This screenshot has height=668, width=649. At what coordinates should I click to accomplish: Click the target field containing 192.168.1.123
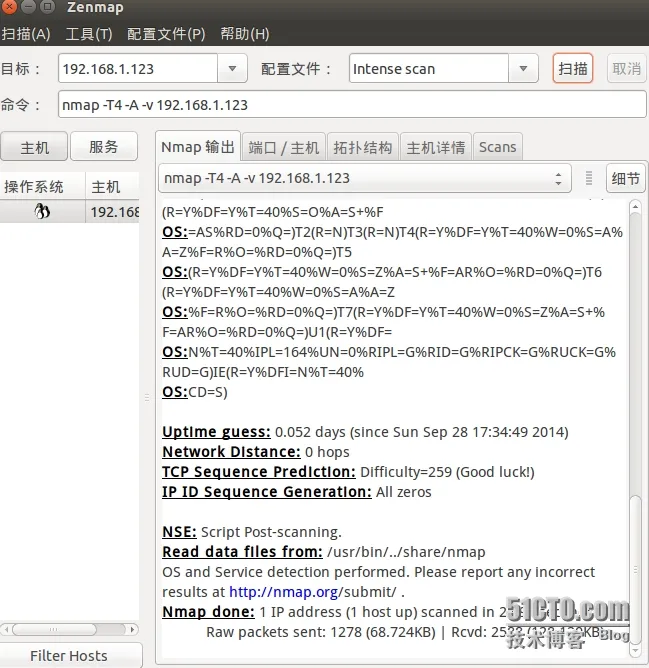(x=138, y=68)
